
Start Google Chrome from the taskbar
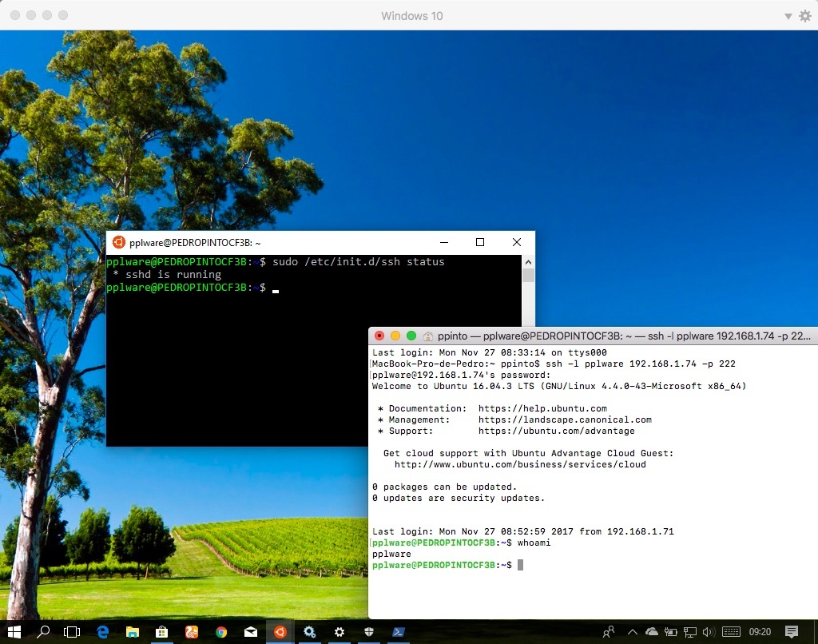[220, 631]
